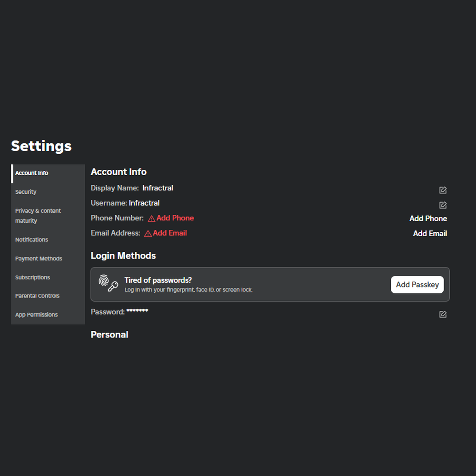
Task: Switch to the Security settings tab
Action: [48, 192]
